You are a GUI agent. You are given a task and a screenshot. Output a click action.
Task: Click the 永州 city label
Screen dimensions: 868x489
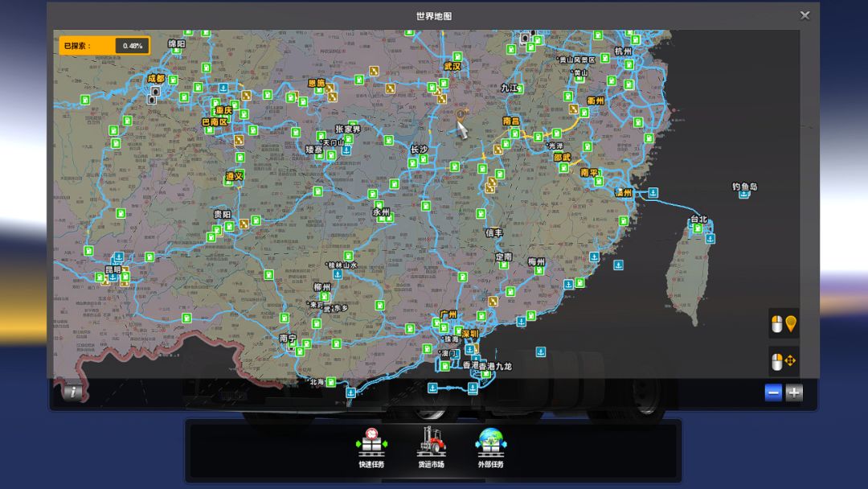pos(381,212)
